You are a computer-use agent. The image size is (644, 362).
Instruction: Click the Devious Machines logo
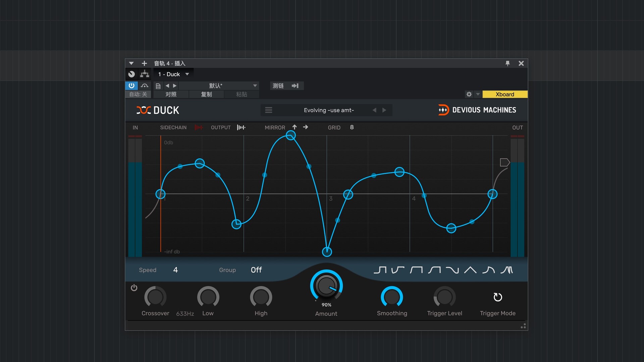click(x=477, y=110)
